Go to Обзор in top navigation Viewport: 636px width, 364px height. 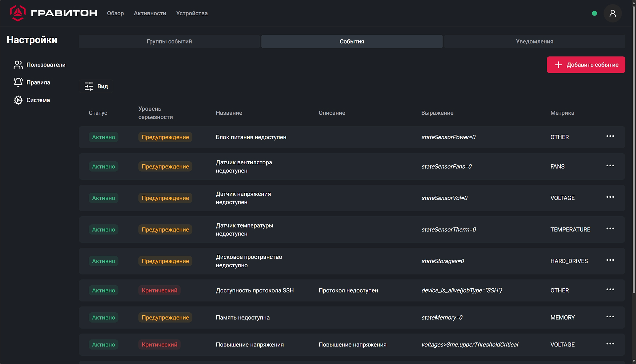pos(115,13)
